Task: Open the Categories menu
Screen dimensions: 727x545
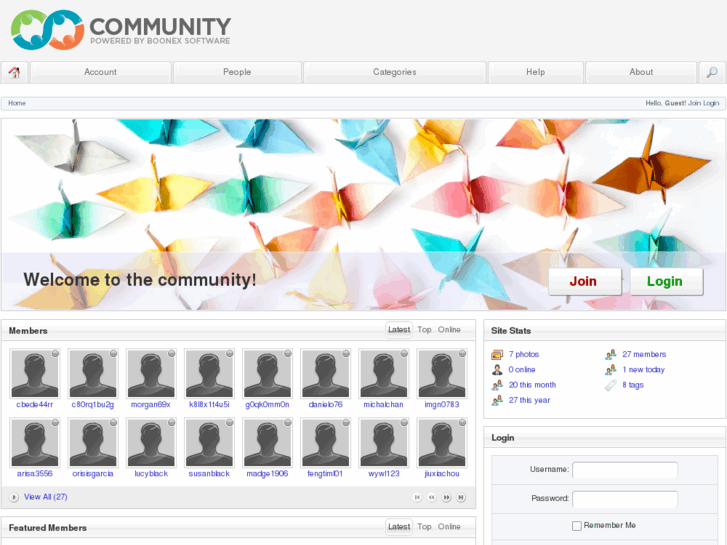Action: 395,72
